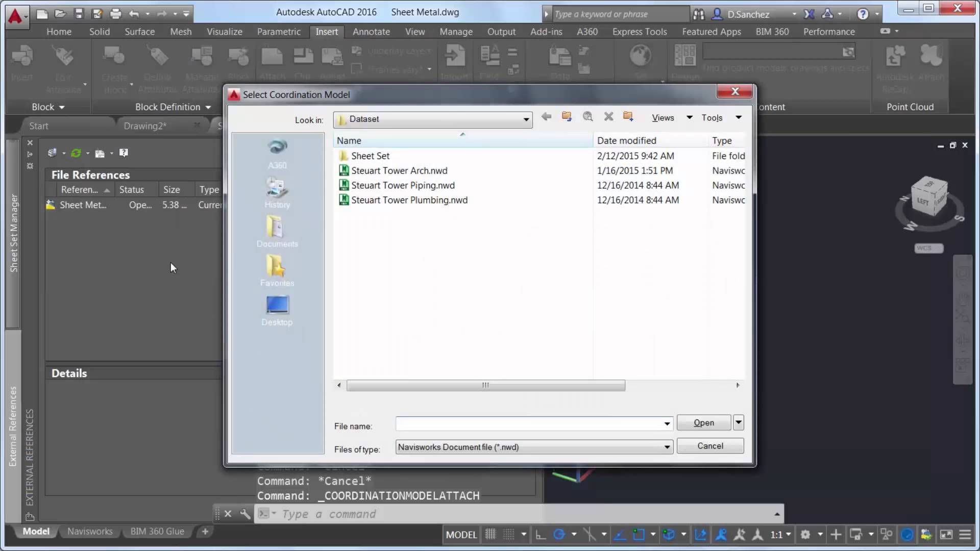Select Steuart Tower Piping.nwd from the file list
Image resolution: width=980 pixels, height=551 pixels.
point(403,185)
